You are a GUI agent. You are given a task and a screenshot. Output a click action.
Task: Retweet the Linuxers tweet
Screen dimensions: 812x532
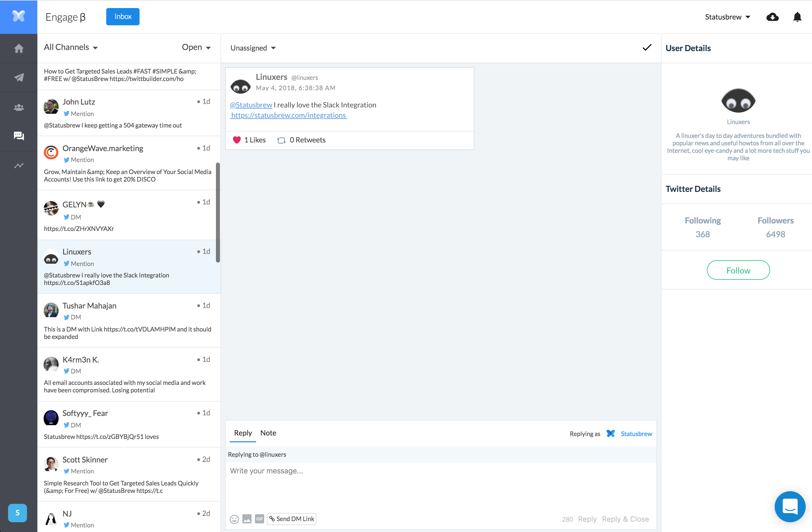[x=281, y=140]
